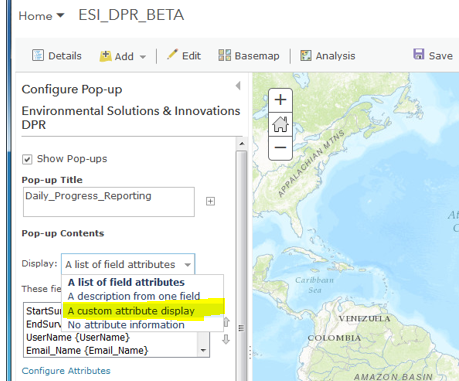The width and height of the screenshot is (459, 381).
Task: Open the Home dropdown menu
Action: [x=41, y=16]
